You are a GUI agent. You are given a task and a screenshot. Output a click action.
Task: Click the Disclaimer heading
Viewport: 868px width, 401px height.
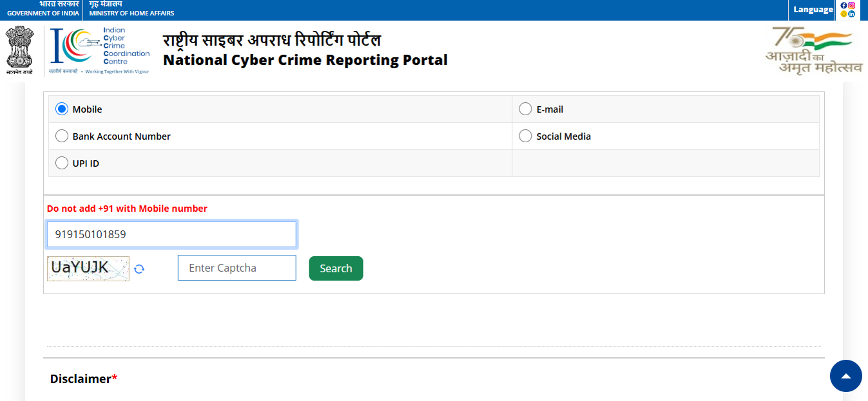[84, 378]
